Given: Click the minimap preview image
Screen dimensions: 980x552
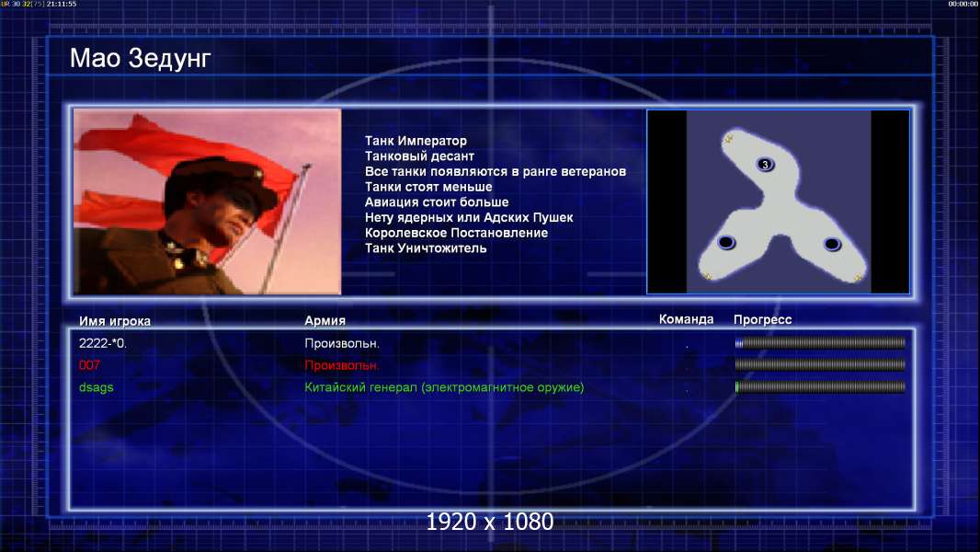Looking at the screenshot, I should click(x=778, y=201).
